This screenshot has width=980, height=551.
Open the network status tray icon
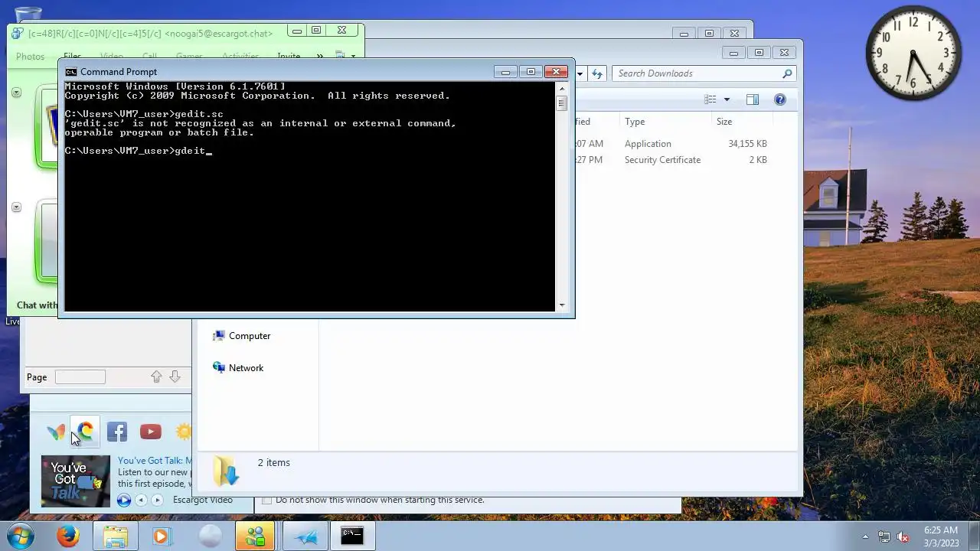(884, 536)
